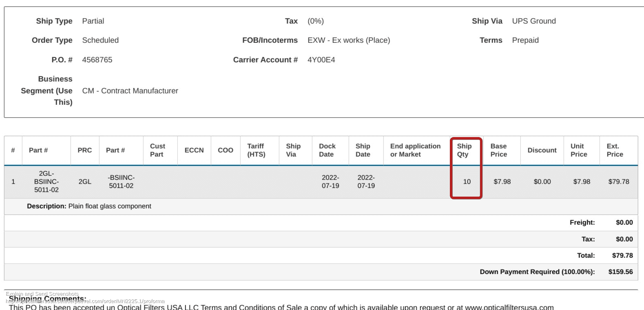Select the Dock Date column header

[327, 150]
